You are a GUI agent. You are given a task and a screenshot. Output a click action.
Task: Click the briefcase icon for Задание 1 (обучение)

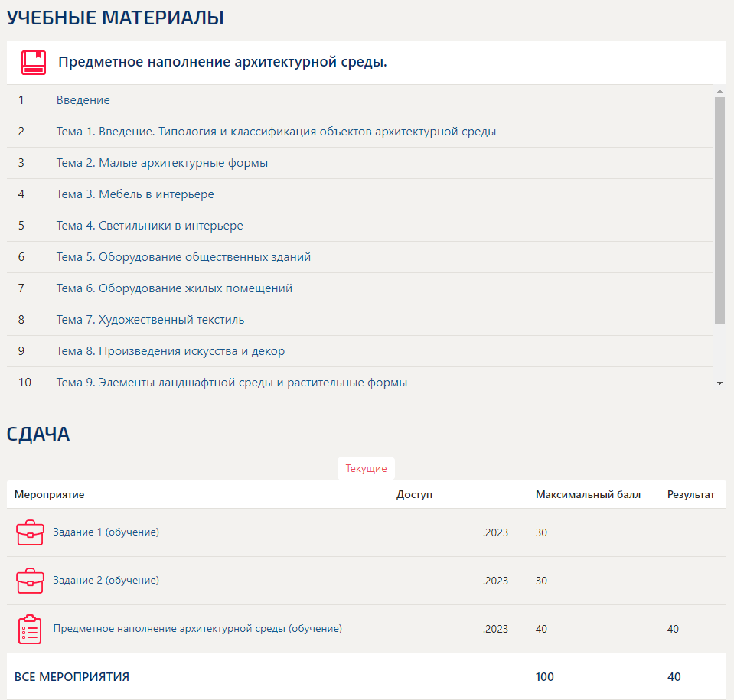click(30, 532)
